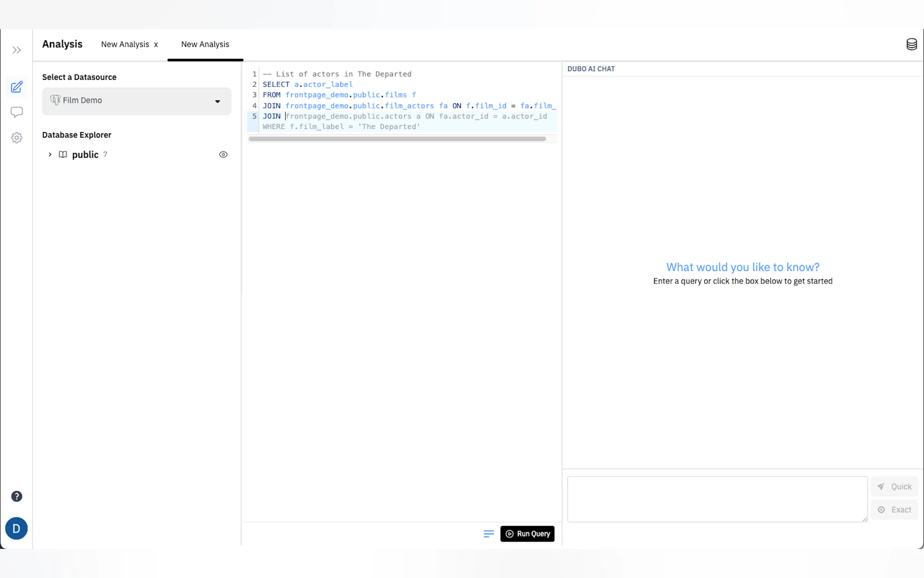Open settings gear in sidebar
The width and height of the screenshot is (924, 578).
tap(16, 138)
